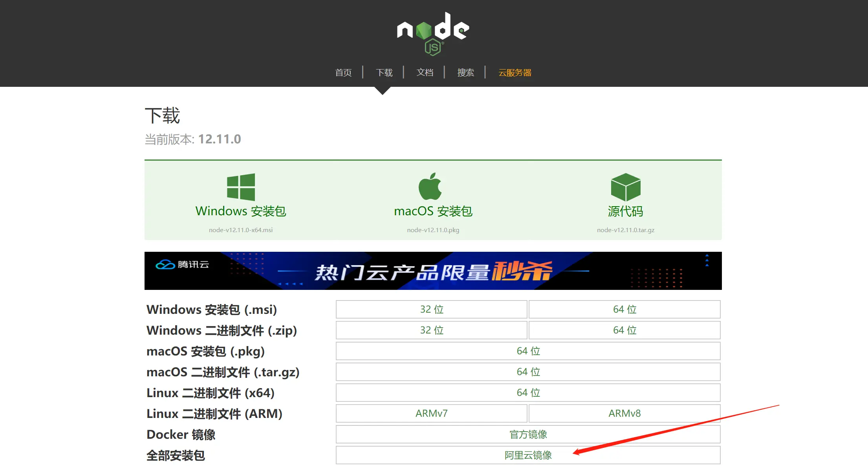The height and width of the screenshot is (469, 868).
Task: Click the Tencent Cloud logo in the banner
Action: [x=182, y=264]
